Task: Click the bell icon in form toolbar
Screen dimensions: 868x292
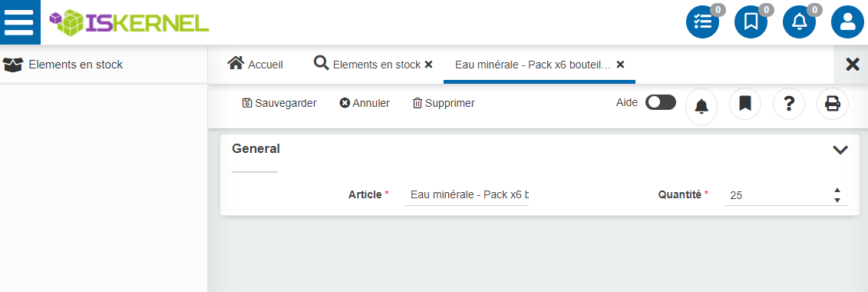Action: [701, 106]
